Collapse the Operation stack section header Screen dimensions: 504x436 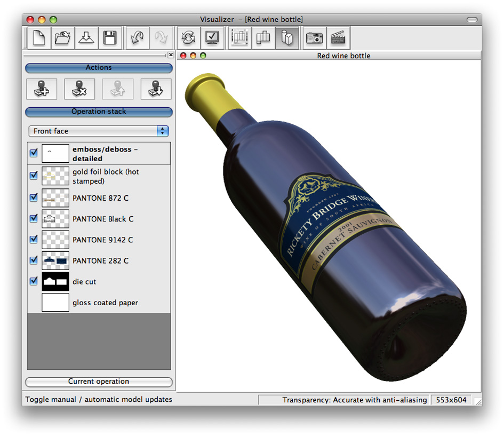(99, 112)
